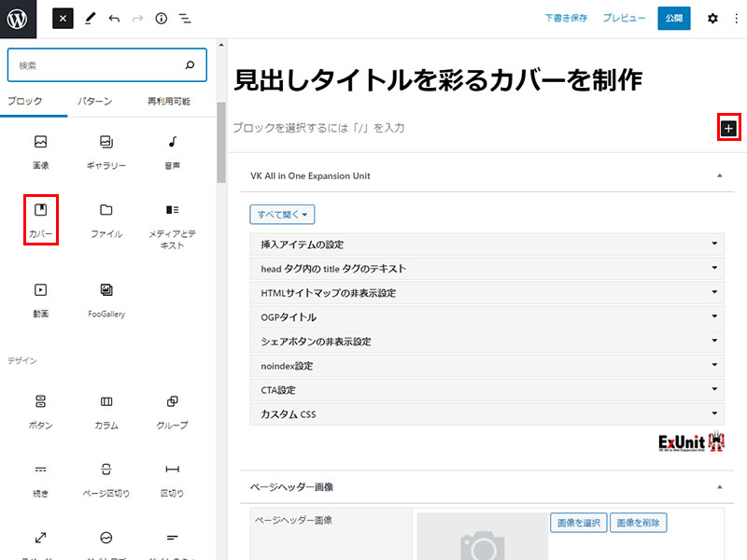Collapse the VK All in One Expansion Unit panel

(x=718, y=175)
